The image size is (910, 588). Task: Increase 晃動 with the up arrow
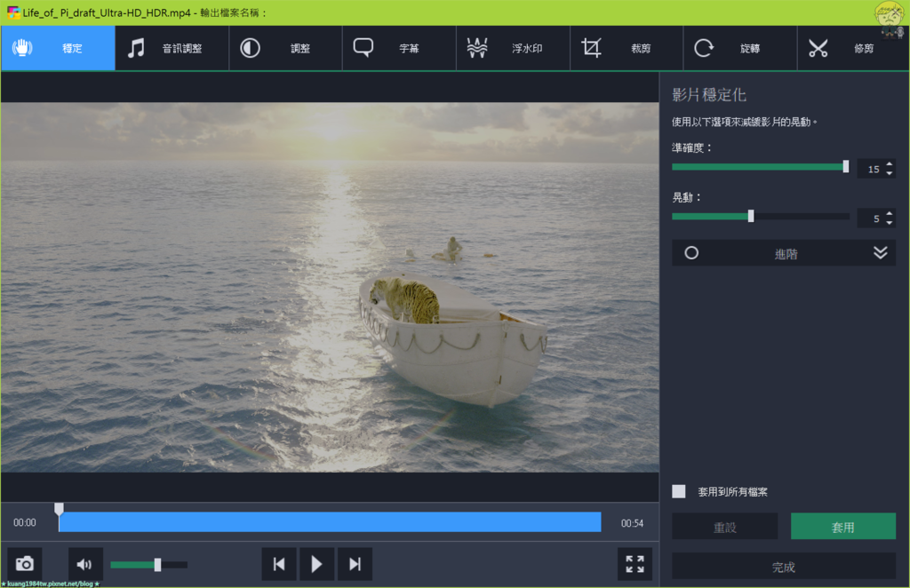point(889,214)
